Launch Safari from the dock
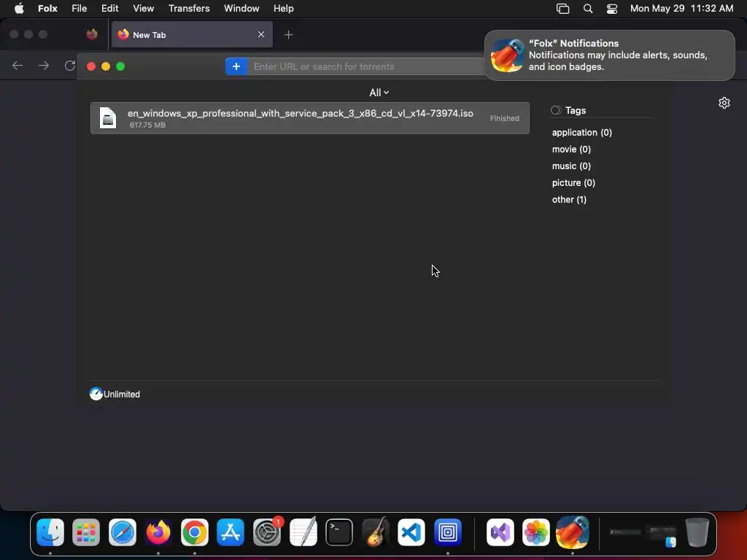 [123, 532]
